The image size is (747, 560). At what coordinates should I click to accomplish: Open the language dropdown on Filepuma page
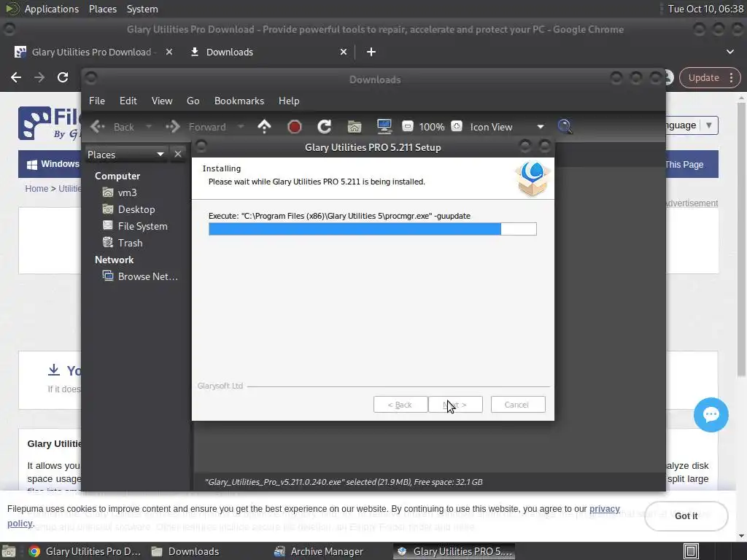pos(692,125)
